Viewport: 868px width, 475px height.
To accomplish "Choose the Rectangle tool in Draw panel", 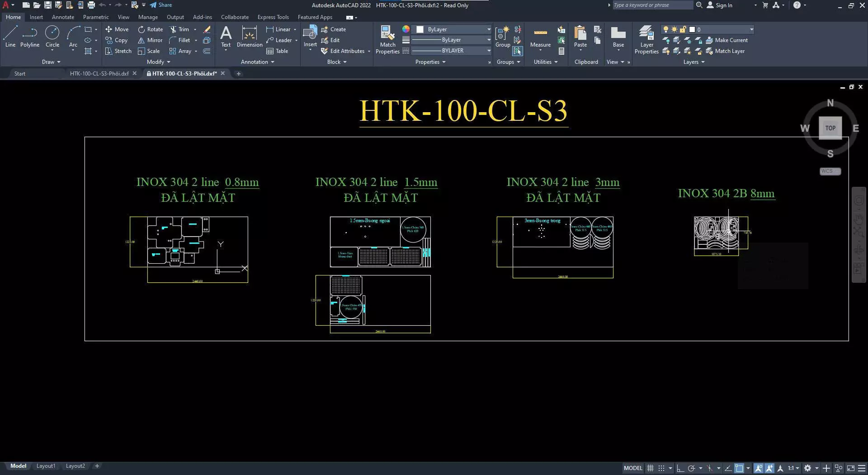I will point(88,29).
